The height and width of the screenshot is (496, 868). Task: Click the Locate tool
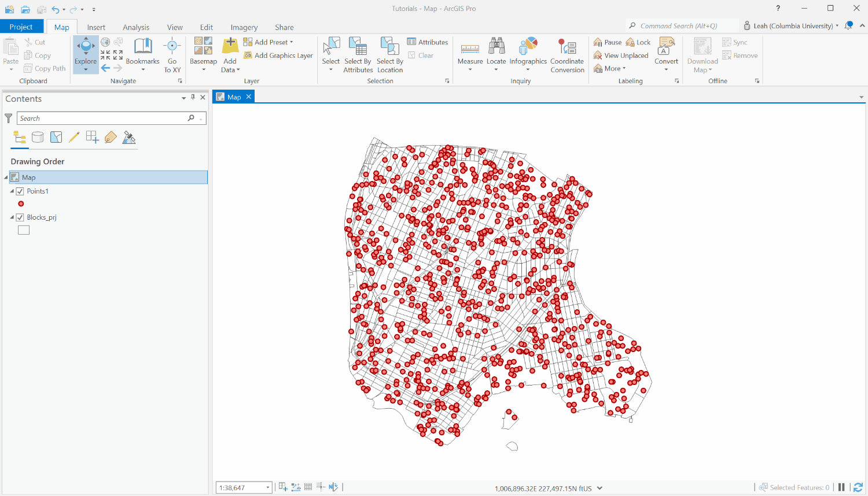pos(496,52)
